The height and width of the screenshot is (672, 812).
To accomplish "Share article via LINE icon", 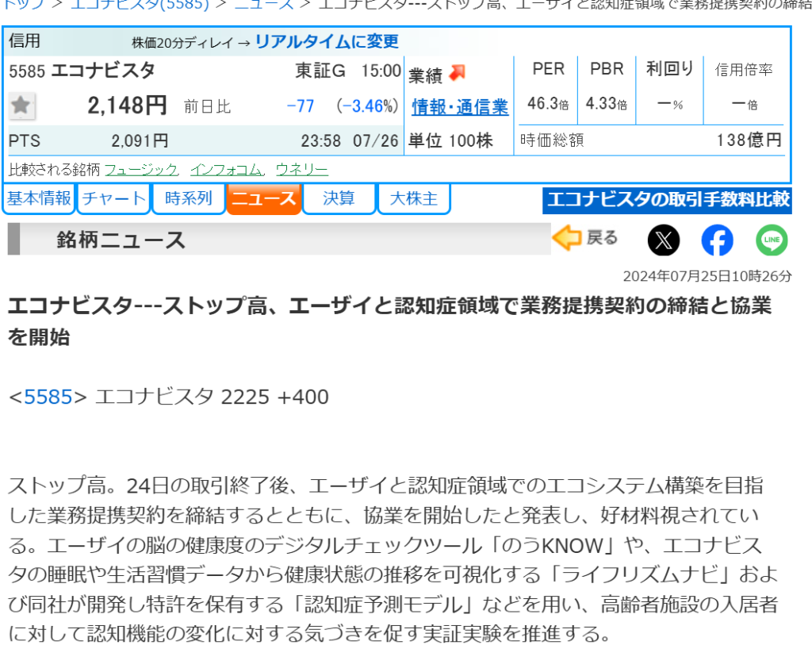I will [x=771, y=240].
